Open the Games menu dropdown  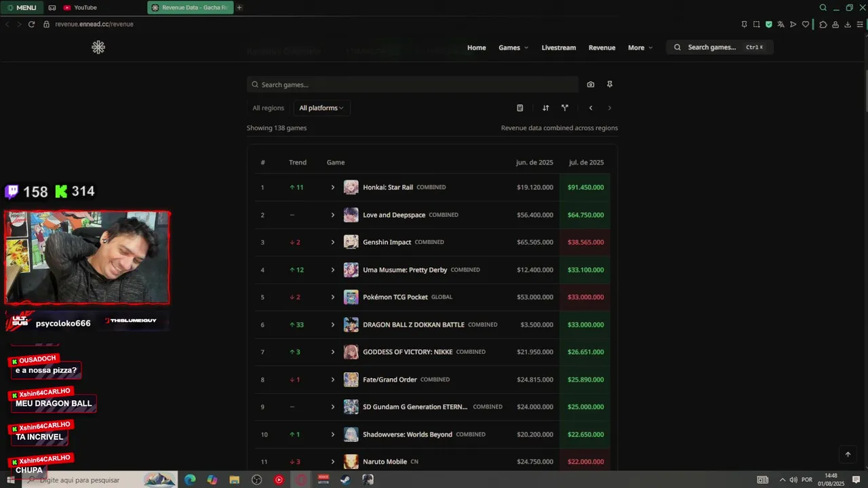tap(513, 47)
